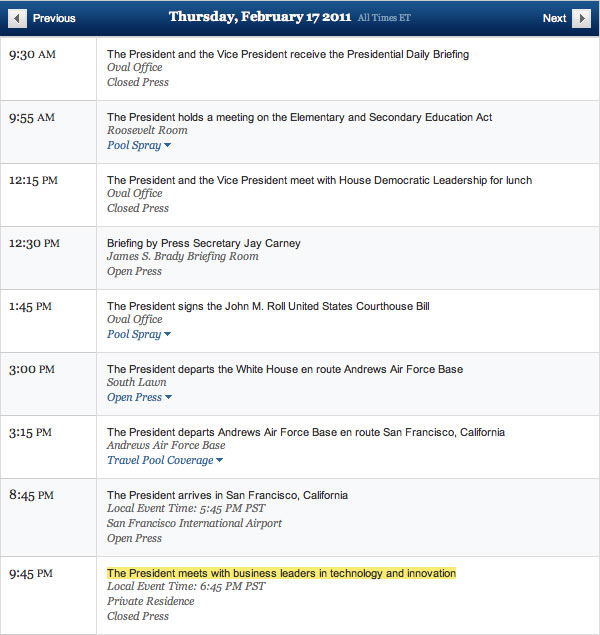This screenshot has width=600, height=635.
Task: Click the dropdown arrow beside Travel Pool Coverage
Action: click(219, 461)
